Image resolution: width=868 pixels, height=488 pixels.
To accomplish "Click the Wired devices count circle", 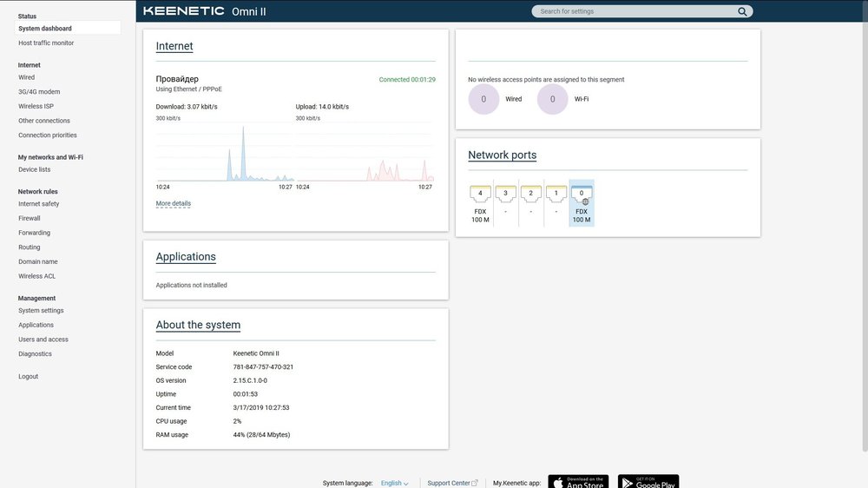I will 483,99.
